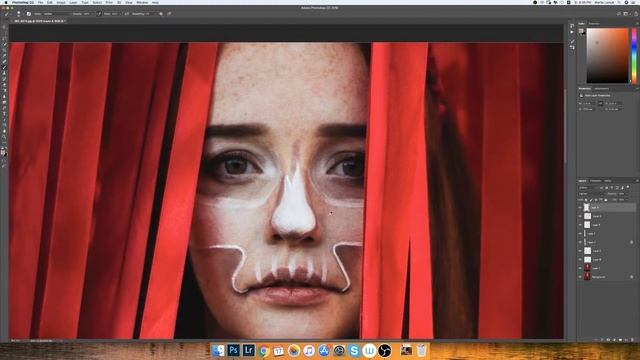The height and width of the screenshot is (360, 640).
Task: Select the Zoom tool
Action: (4, 137)
